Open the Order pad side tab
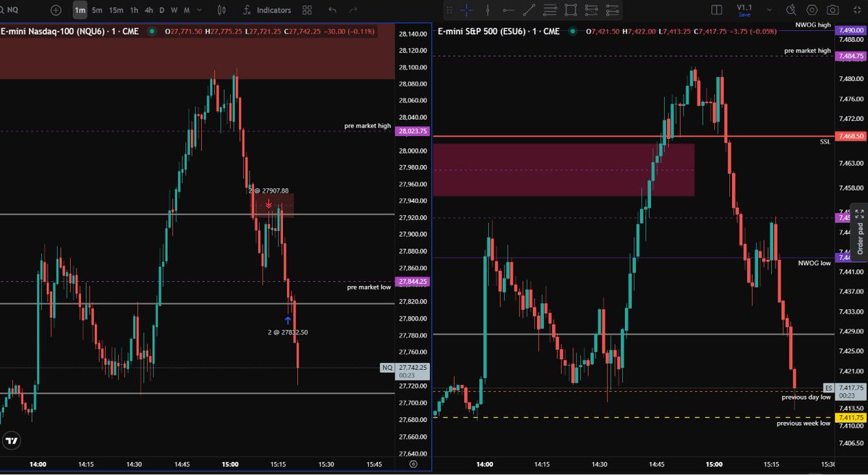 point(859,238)
